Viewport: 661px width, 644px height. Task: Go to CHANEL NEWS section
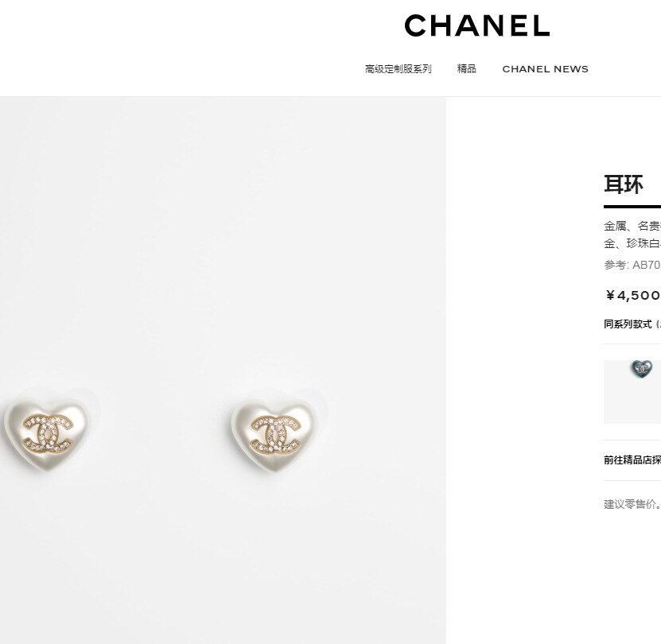(x=545, y=69)
